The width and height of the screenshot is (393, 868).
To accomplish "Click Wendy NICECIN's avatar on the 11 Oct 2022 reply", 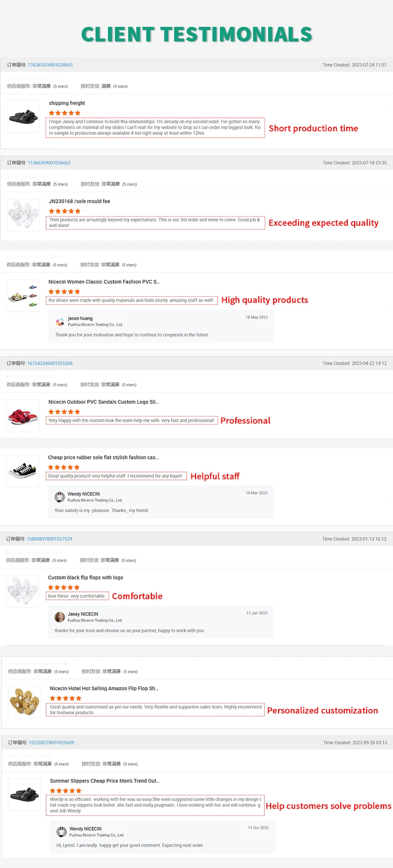I will (x=62, y=832).
